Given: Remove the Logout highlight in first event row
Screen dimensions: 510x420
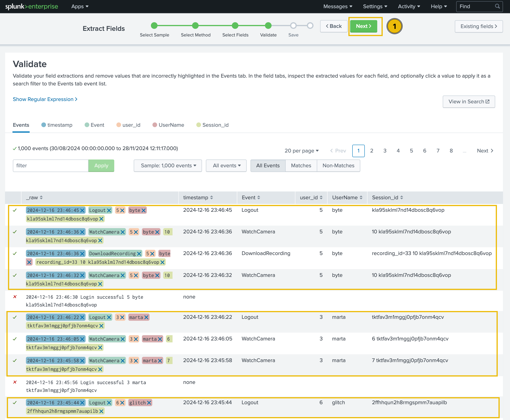Looking at the screenshot, I should tap(109, 210).
